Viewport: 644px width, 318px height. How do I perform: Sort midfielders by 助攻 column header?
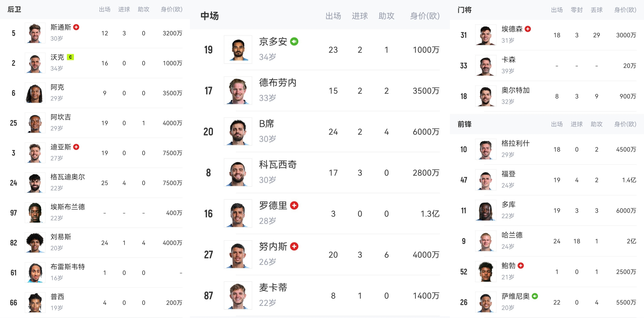coord(386,16)
